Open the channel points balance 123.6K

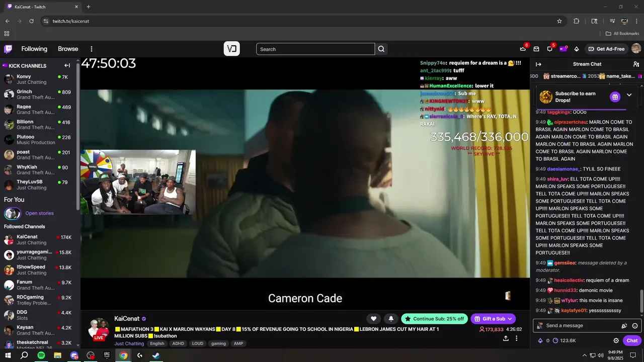pyautogui.click(x=565, y=340)
